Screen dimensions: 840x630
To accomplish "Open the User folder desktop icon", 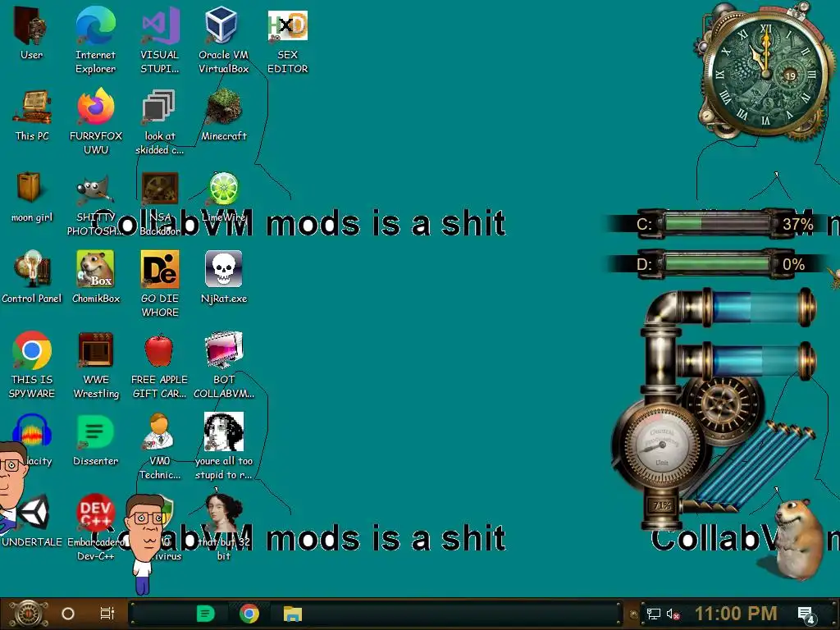I will point(31,33).
